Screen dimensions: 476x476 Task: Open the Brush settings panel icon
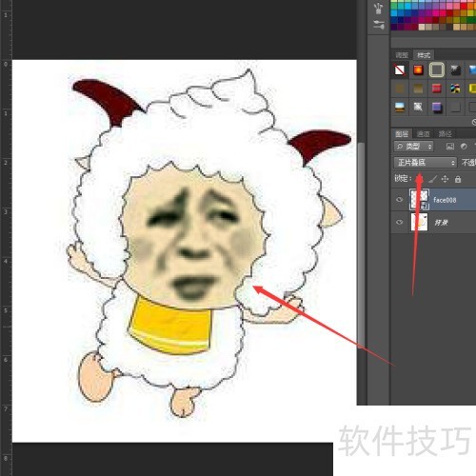[378, 9]
